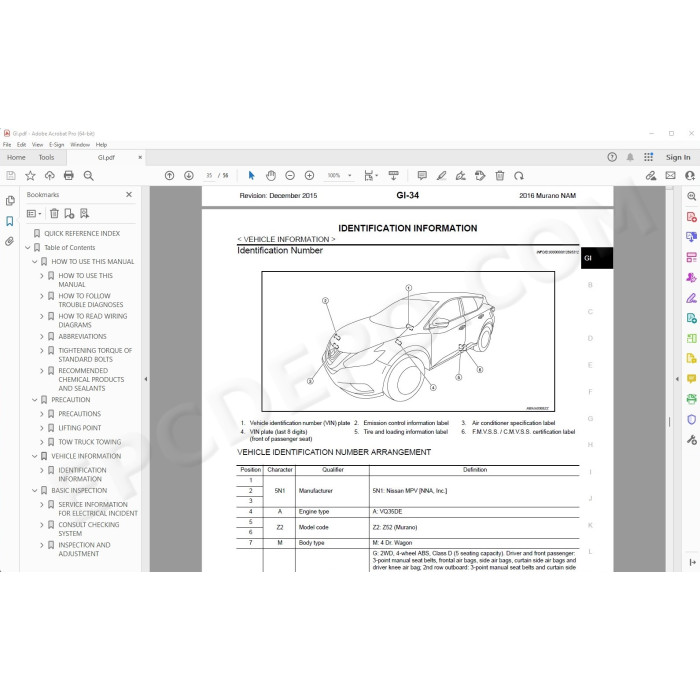Zoom in with plus button
Screen dimensions: 700x700
click(309, 175)
